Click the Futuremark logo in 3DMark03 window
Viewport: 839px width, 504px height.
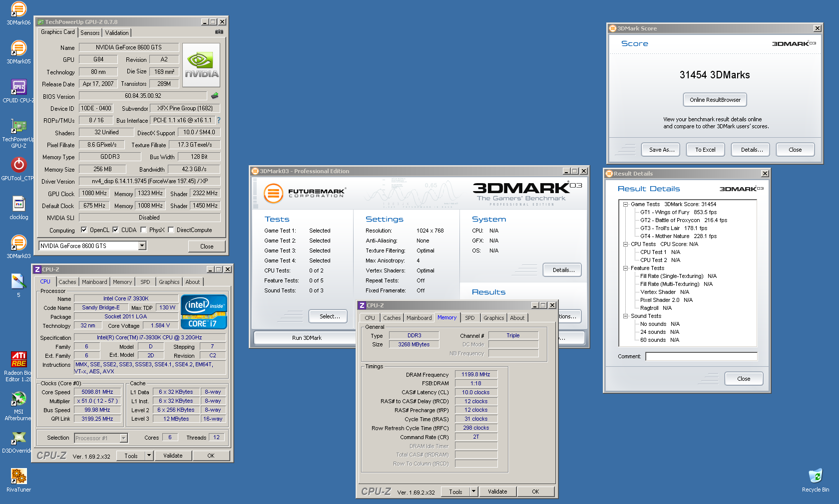pyautogui.click(x=304, y=193)
